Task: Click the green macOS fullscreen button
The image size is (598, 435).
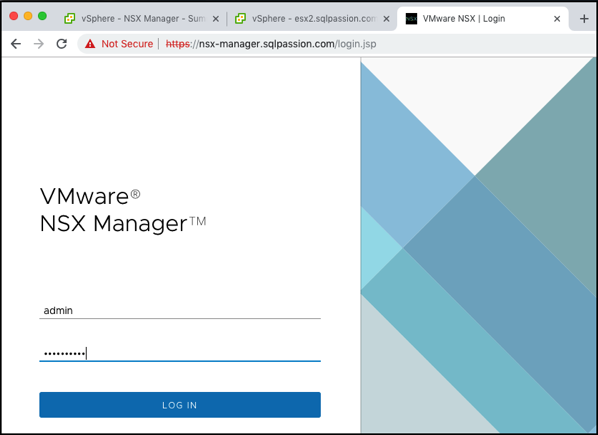Action: pos(42,16)
